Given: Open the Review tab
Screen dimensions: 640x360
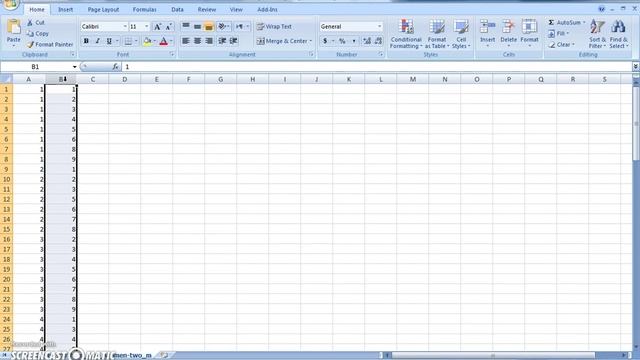Looking at the screenshot, I should coord(207,9).
